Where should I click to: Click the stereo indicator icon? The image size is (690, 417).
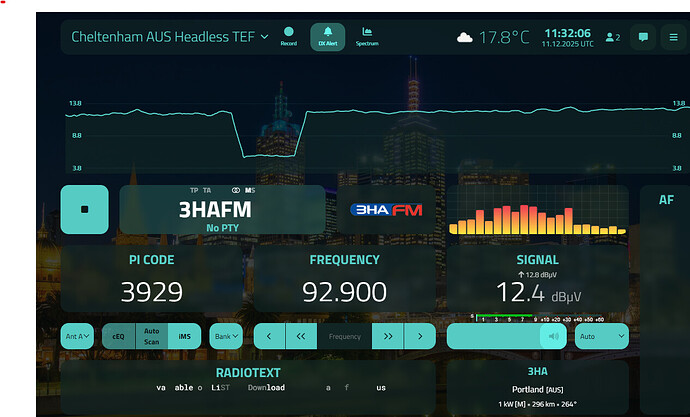[236, 190]
